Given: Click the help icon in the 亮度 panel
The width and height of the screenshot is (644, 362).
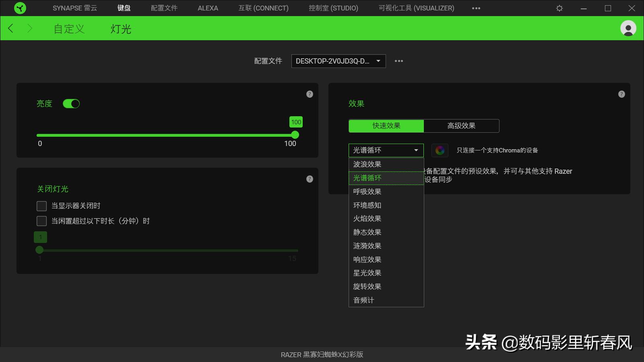Looking at the screenshot, I should pyautogui.click(x=309, y=94).
